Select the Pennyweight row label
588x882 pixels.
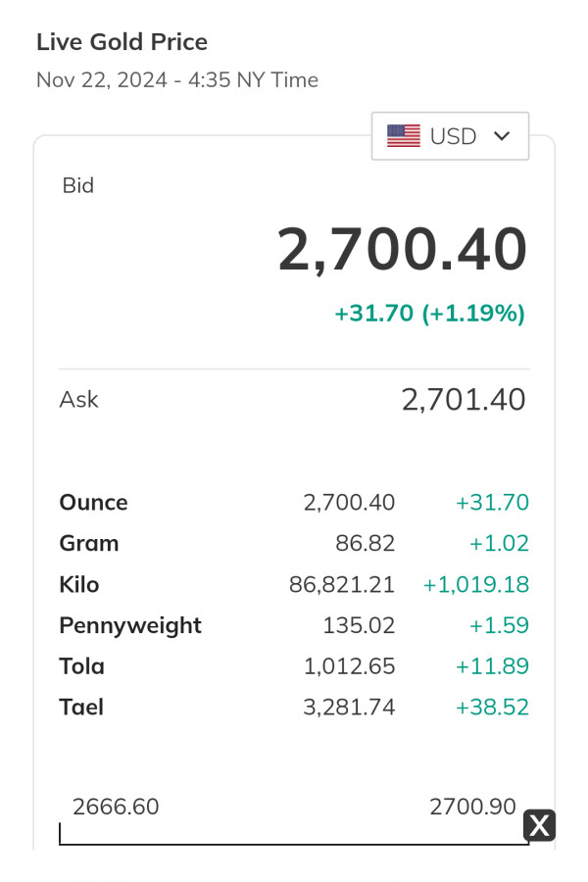[x=130, y=626]
